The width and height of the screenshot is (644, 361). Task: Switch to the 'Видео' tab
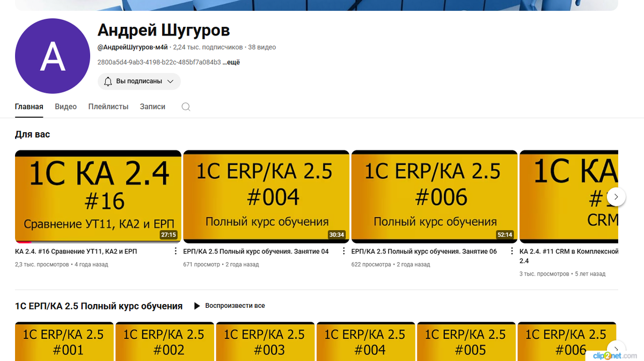[65, 106]
